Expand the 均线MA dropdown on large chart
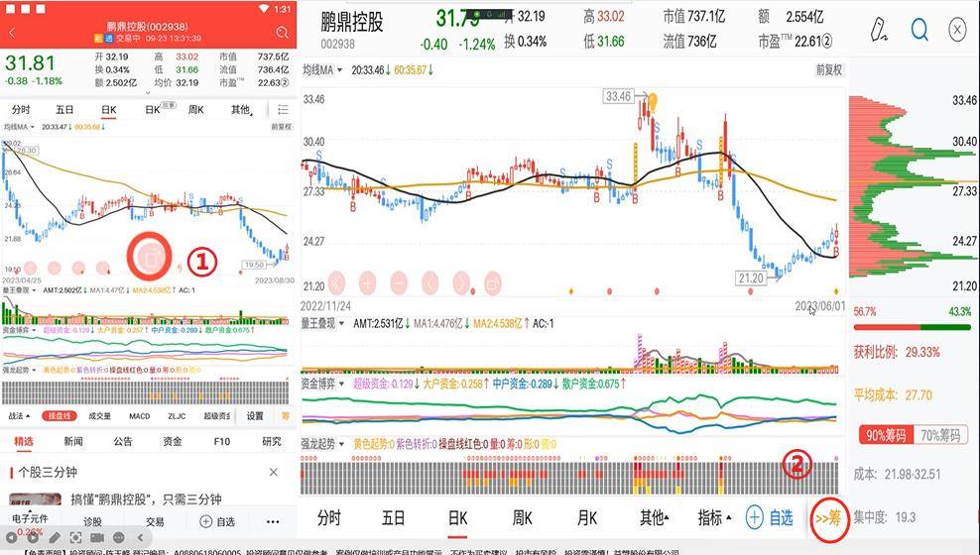This screenshot has height=555, width=980. tap(323, 70)
